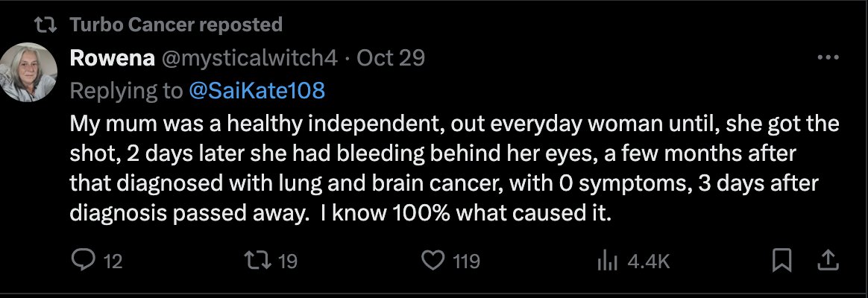Click the Replying to label
868x298 pixels.
126,91
